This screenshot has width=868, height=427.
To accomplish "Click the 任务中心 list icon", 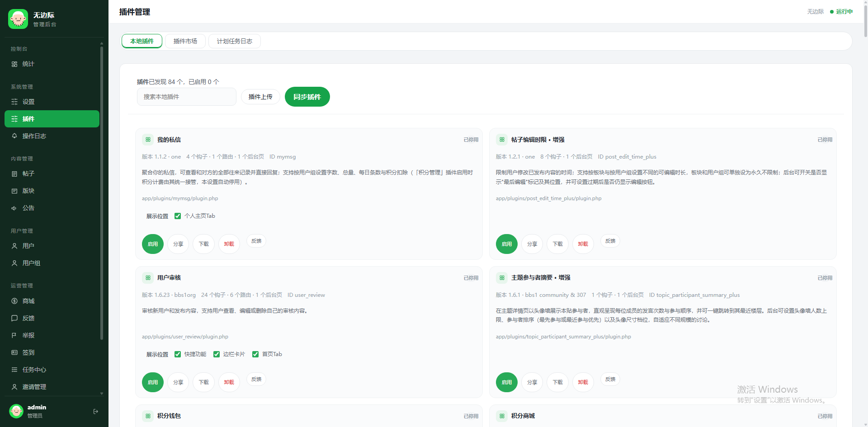I will coord(14,370).
